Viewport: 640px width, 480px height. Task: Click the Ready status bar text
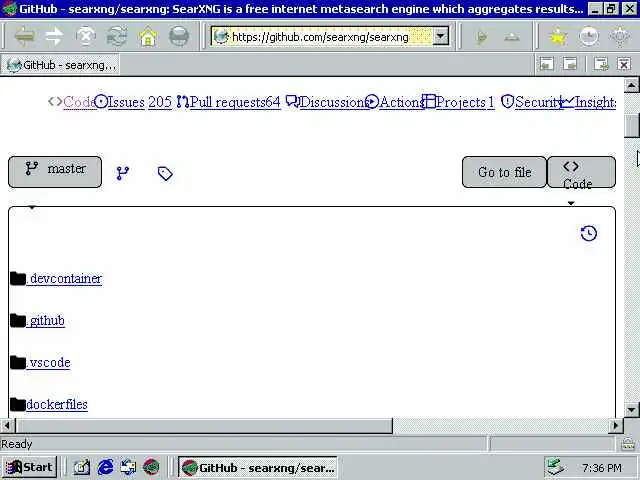tap(17, 444)
